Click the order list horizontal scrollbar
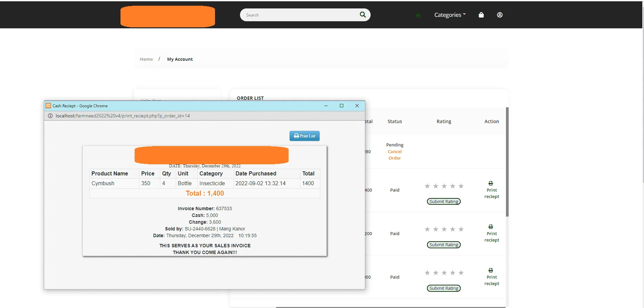Image resolution: width=644 pixels, height=308 pixels. (x=391, y=307)
